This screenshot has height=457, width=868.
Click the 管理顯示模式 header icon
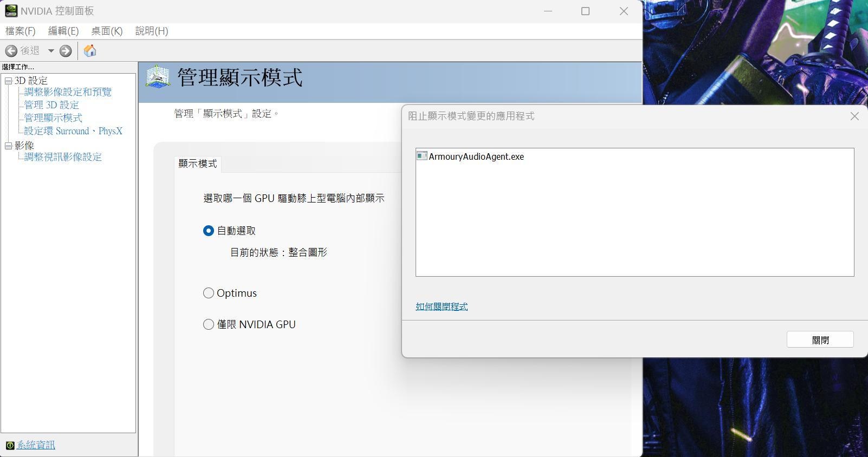click(x=158, y=77)
